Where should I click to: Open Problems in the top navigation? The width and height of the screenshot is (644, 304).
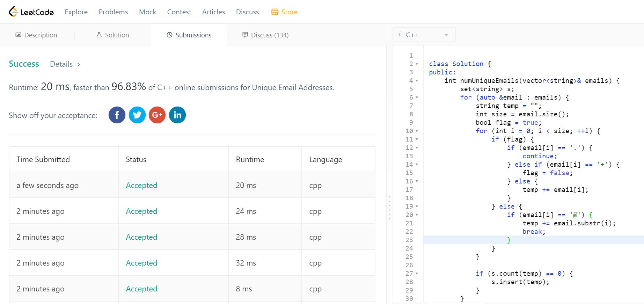coord(113,12)
